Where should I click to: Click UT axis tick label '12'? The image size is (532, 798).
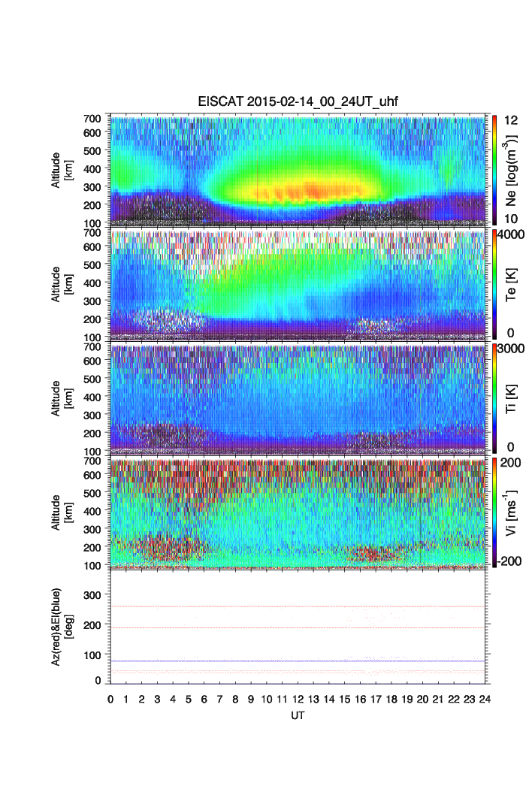tap(298, 700)
